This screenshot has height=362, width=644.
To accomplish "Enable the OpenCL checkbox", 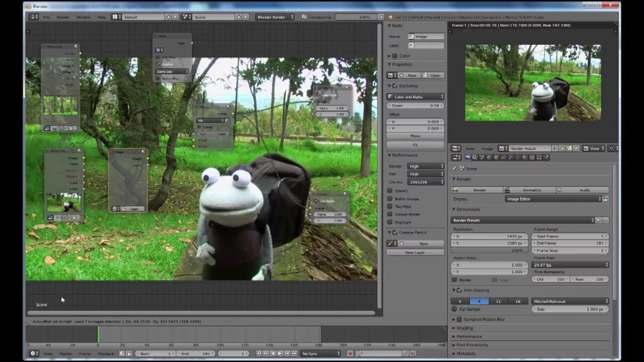I will [390, 191].
